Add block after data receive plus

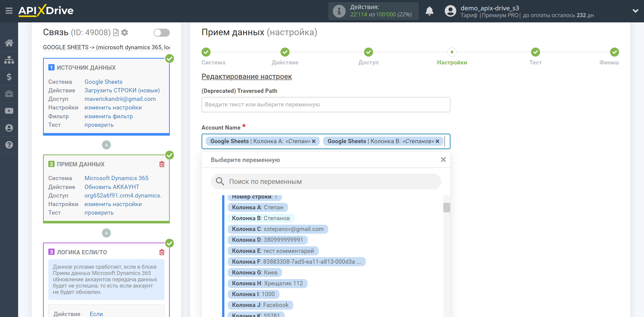tap(106, 233)
